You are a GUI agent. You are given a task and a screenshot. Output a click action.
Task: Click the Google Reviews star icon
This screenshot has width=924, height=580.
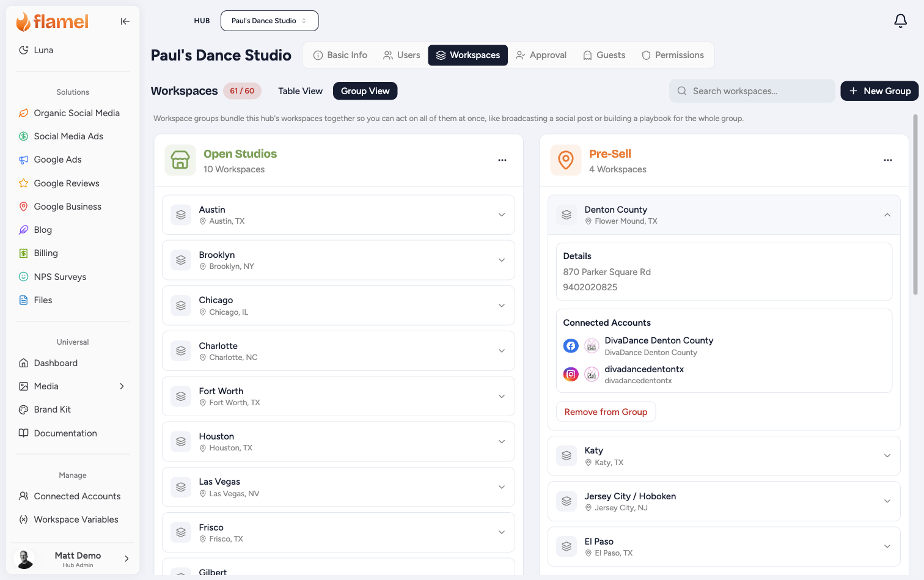click(x=23, y=183)
